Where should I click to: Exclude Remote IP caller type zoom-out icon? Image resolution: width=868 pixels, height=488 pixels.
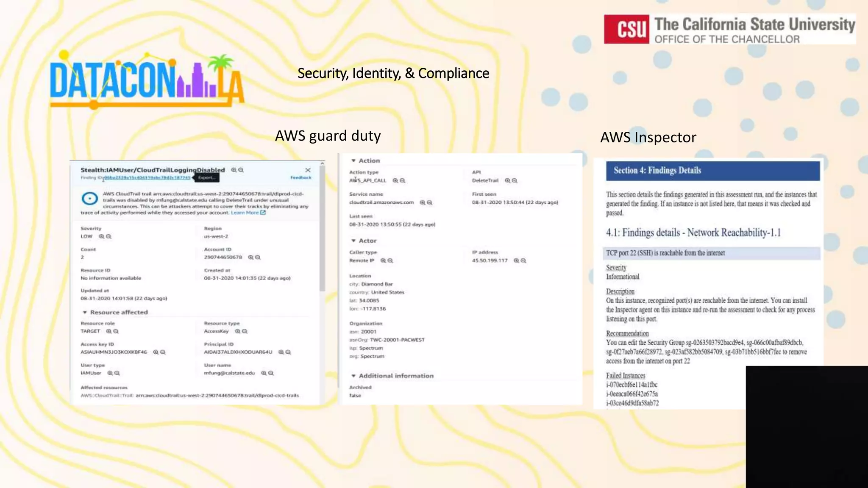(x=390, y=261)
